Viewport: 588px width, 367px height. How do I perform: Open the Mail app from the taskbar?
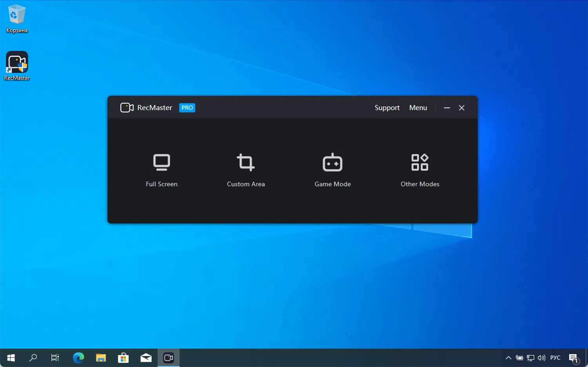[145, 358]
